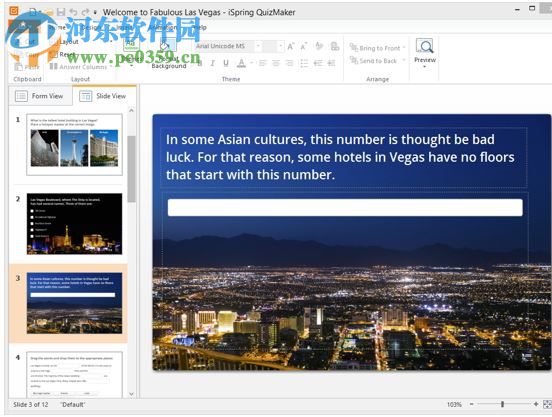The image size is (552, 417).
Task: Click the Paste button
Action: pyautogui.click(x=27, y=67)
